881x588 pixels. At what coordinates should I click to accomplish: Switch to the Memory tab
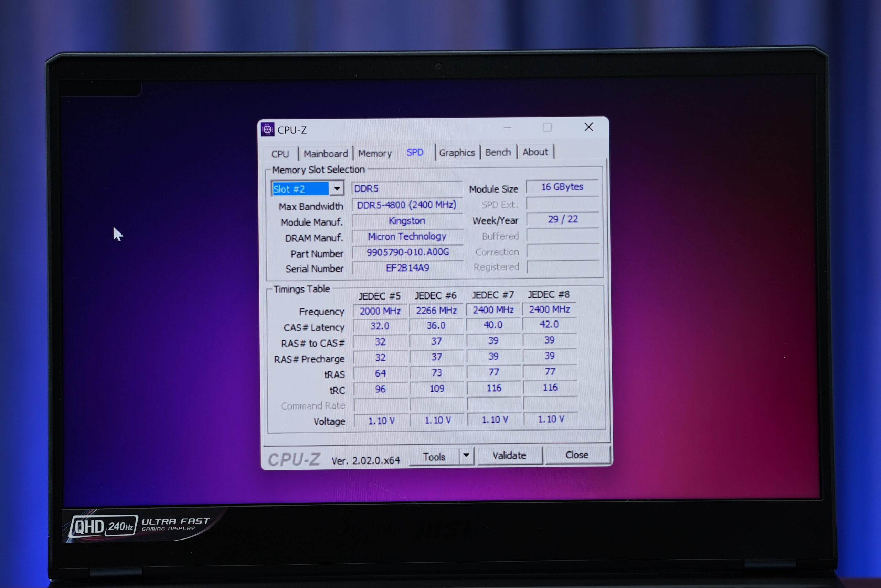point(374,153)
